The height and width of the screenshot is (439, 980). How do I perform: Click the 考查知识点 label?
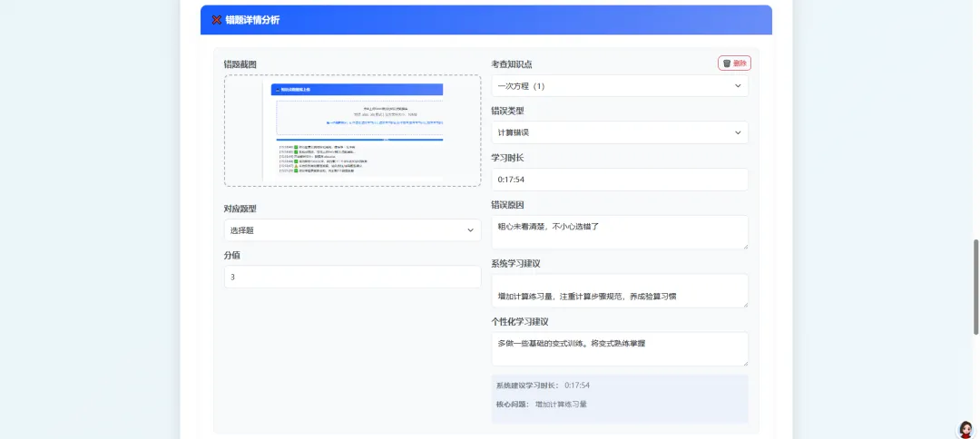511,64
